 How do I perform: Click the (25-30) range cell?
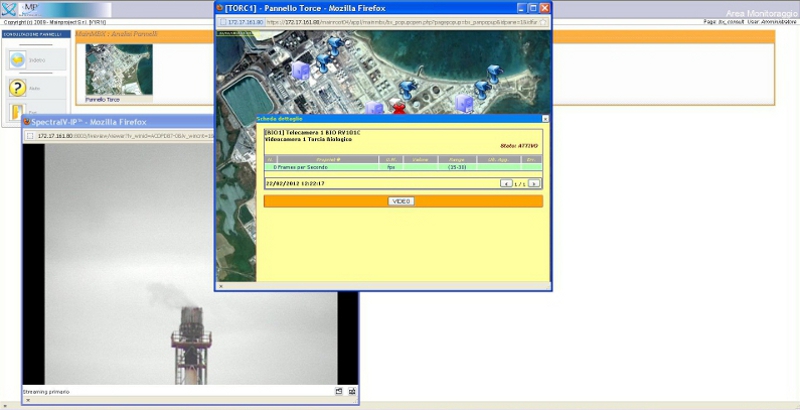pyautogui.click(x=457, y=167)
